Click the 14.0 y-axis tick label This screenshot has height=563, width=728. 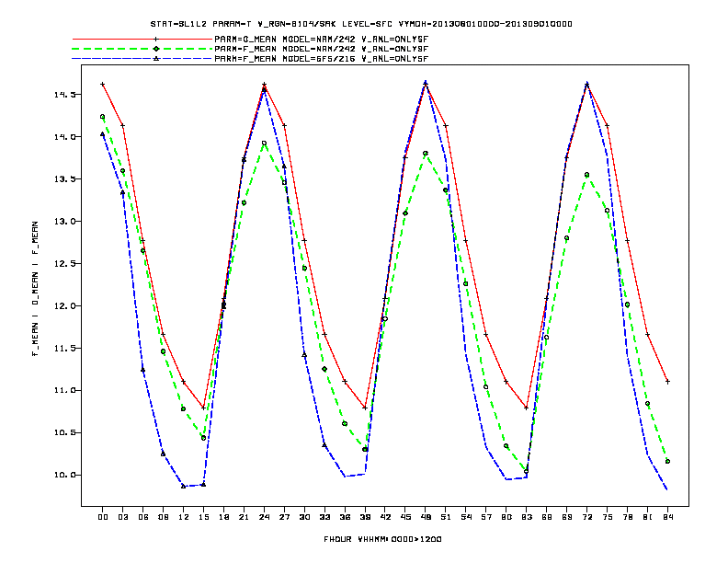point(64,137)
